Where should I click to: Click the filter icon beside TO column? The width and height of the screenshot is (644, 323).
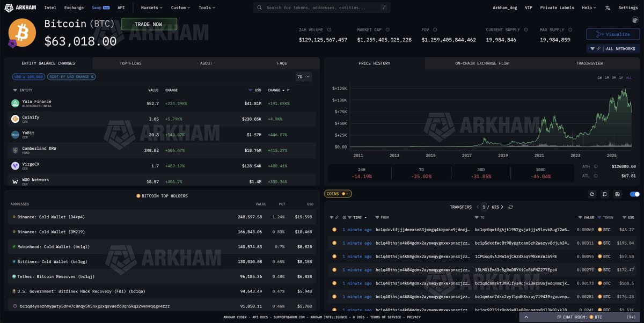point(477,217)
